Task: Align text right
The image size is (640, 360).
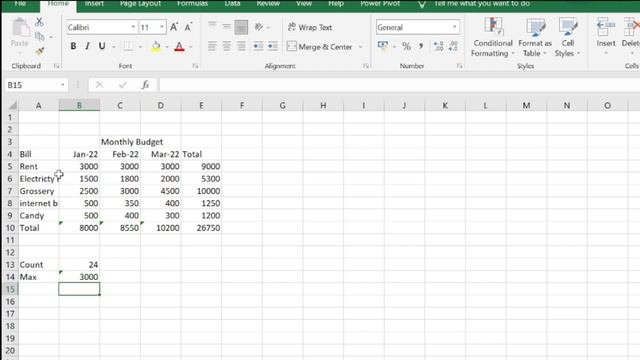Action: (x=241, y=46)
